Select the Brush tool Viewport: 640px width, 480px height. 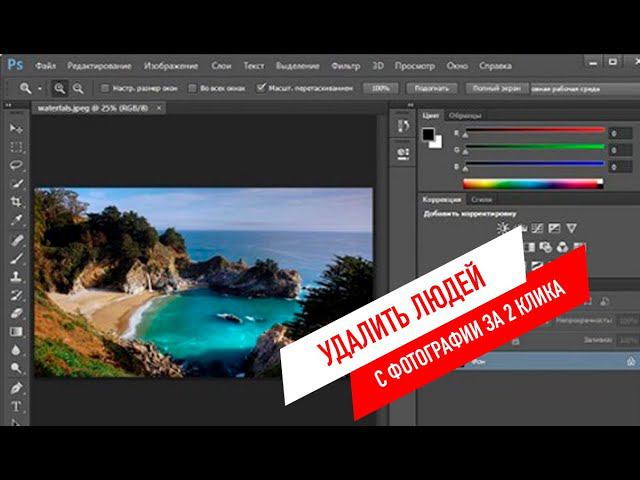(x=16, y=258)
